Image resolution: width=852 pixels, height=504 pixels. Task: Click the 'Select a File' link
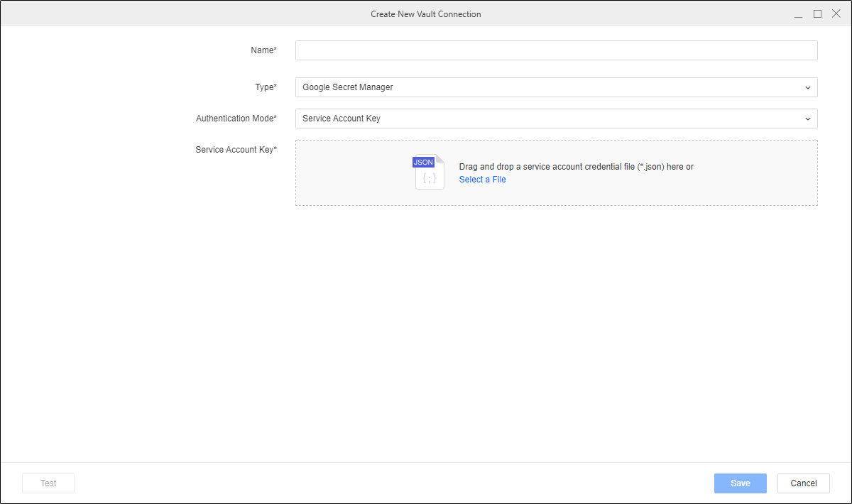click(482, 180)
